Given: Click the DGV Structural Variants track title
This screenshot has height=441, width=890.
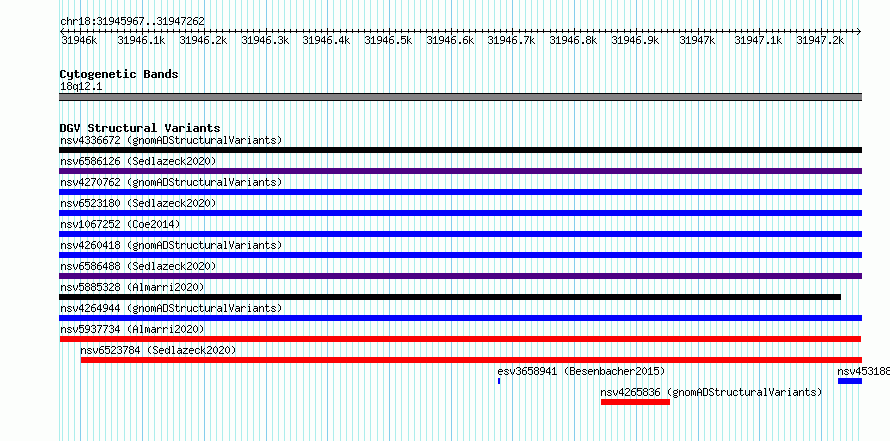Looking at the screenshot, I should [x=140, y=128].
